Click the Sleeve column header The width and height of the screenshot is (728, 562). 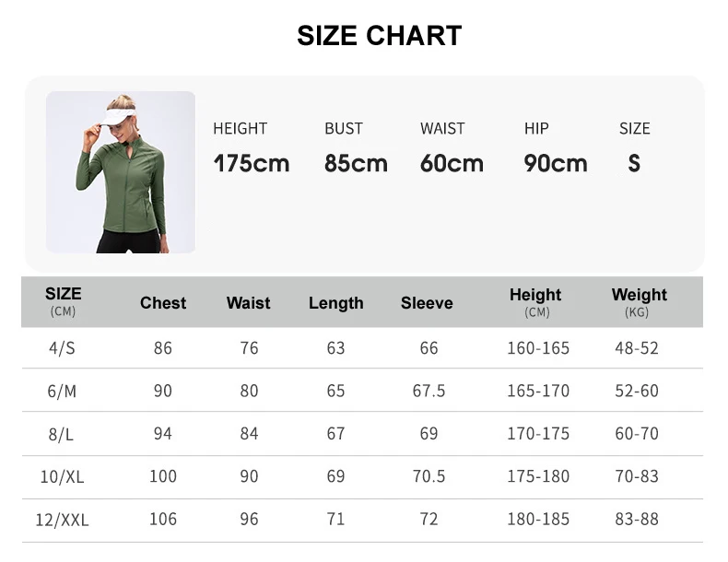(427, 303)
